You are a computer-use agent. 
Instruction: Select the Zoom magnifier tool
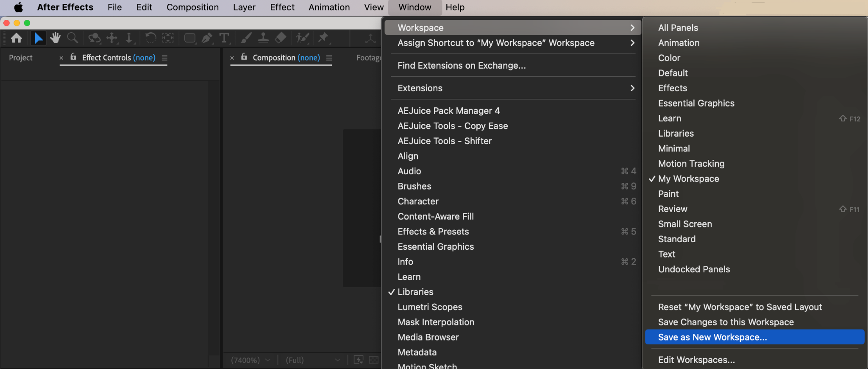tap(72, 38)
